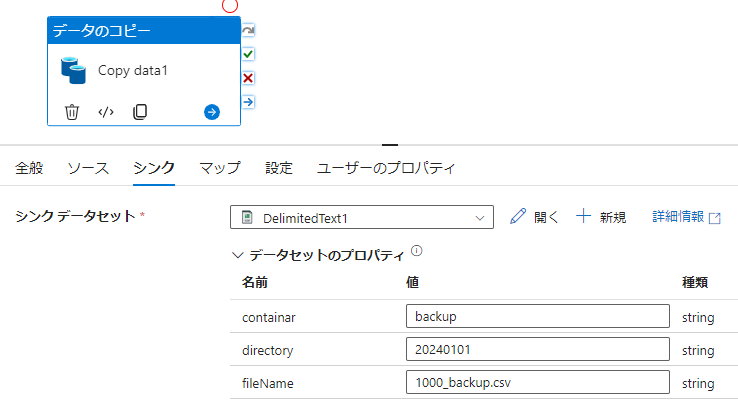Click the 値 column header
738x405 pixels.
tap(412, 283)
